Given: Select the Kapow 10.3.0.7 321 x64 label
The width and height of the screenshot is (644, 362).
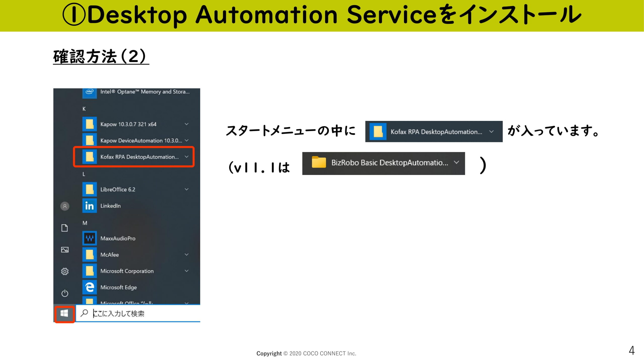Looking at the screenshot, I should click(x=128, y=124).
